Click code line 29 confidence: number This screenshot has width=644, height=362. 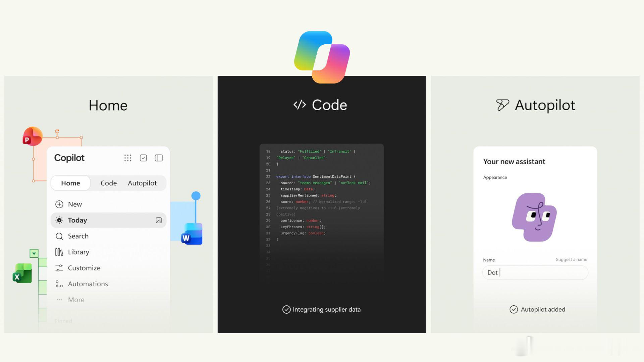pos(301,221)
